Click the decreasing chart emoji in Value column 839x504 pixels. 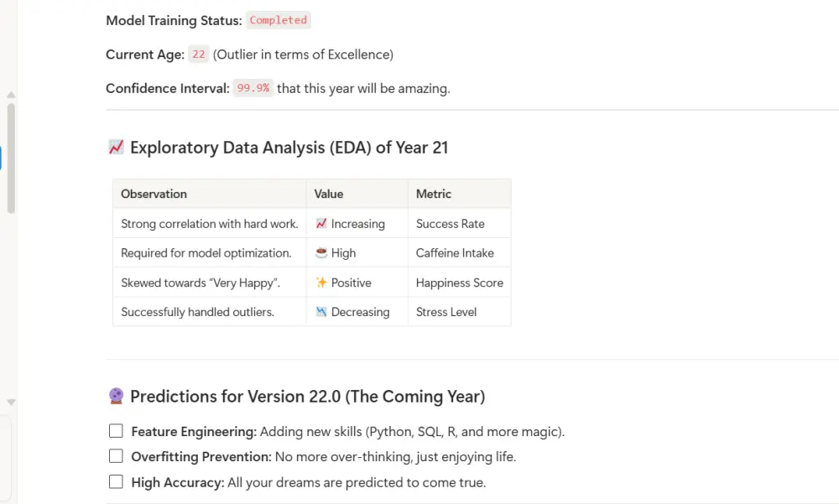click(320, 312)
